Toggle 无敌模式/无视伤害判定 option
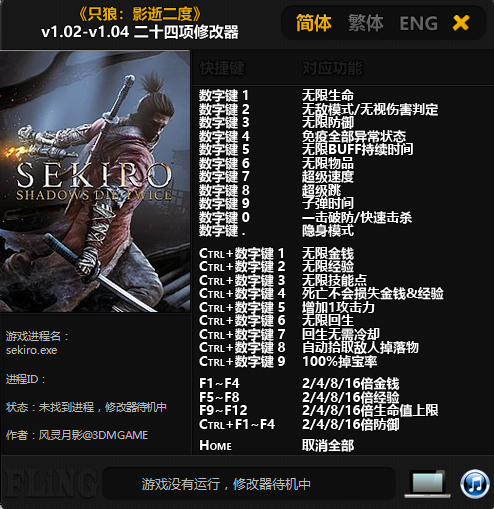Viewport: 494px width, 509px height. coord(370,109)
